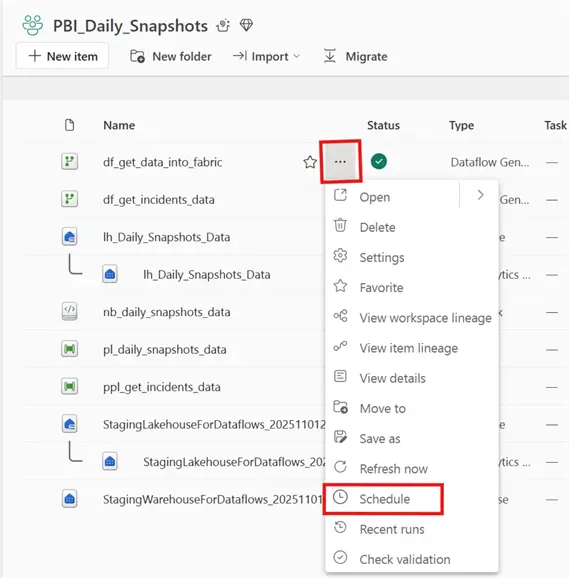
Task: Open nb_daily_snapshots_data notebook
Action: (x=167, y=312)
